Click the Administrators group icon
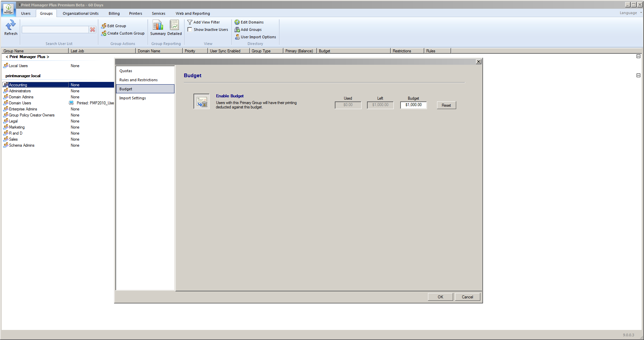Screen dimensions: 644x340 pyautogui.click(x=6, y=91)
